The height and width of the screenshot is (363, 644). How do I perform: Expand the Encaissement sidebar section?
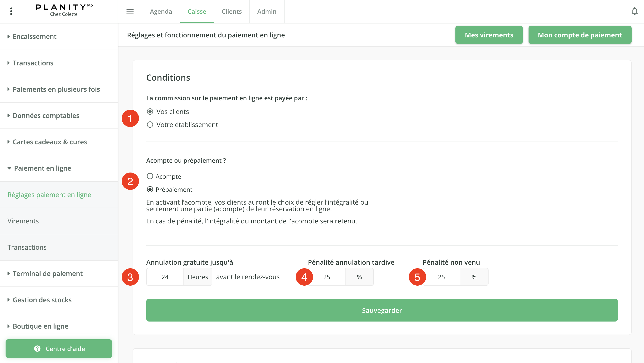pyautogui.click(x=34, y=37)
